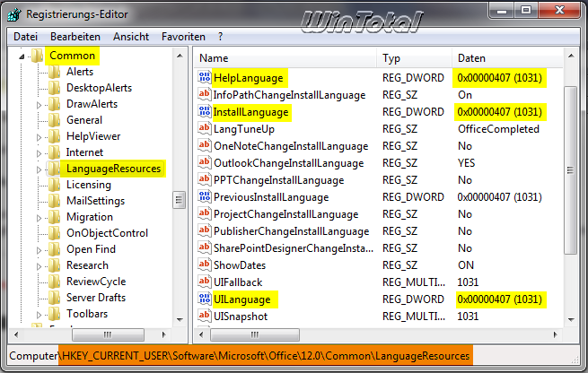Viewport: 588px width, 373px height.
Task: Click the values pane scroll left arrow
Action: [201, 334]
